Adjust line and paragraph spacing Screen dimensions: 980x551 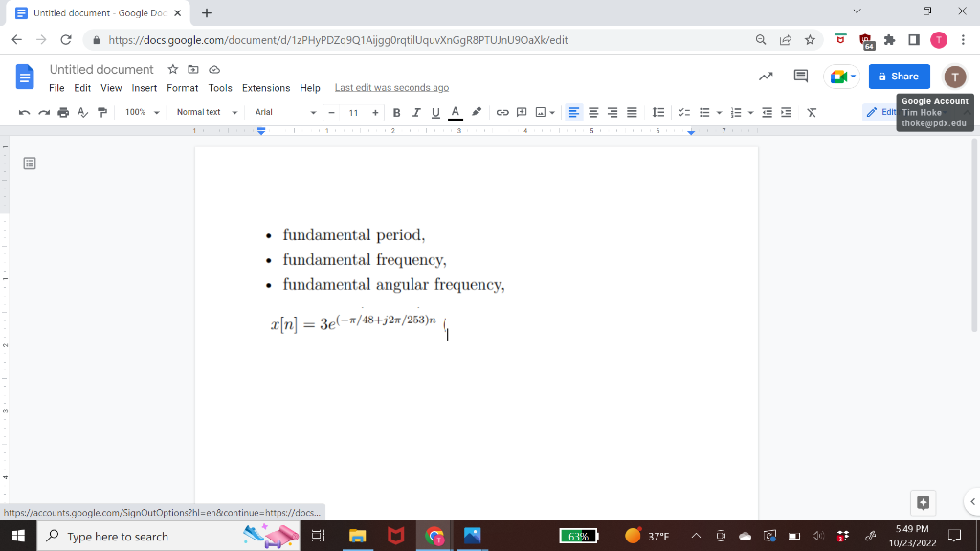657,112
